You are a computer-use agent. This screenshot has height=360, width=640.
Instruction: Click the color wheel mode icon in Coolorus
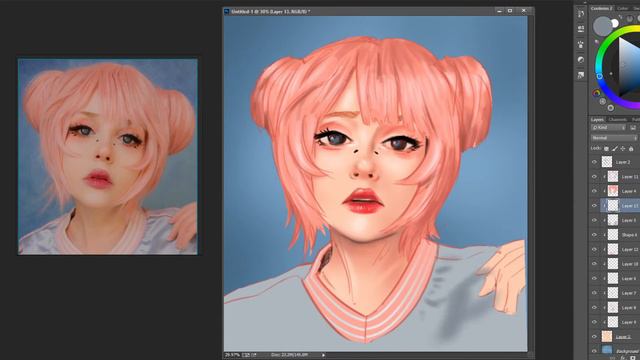point(596,93)
